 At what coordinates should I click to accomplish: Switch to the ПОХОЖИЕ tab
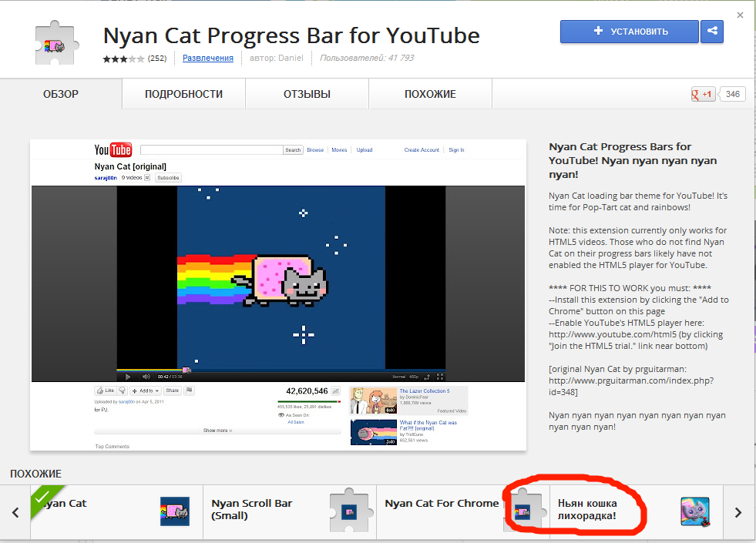tap(430, 94)
